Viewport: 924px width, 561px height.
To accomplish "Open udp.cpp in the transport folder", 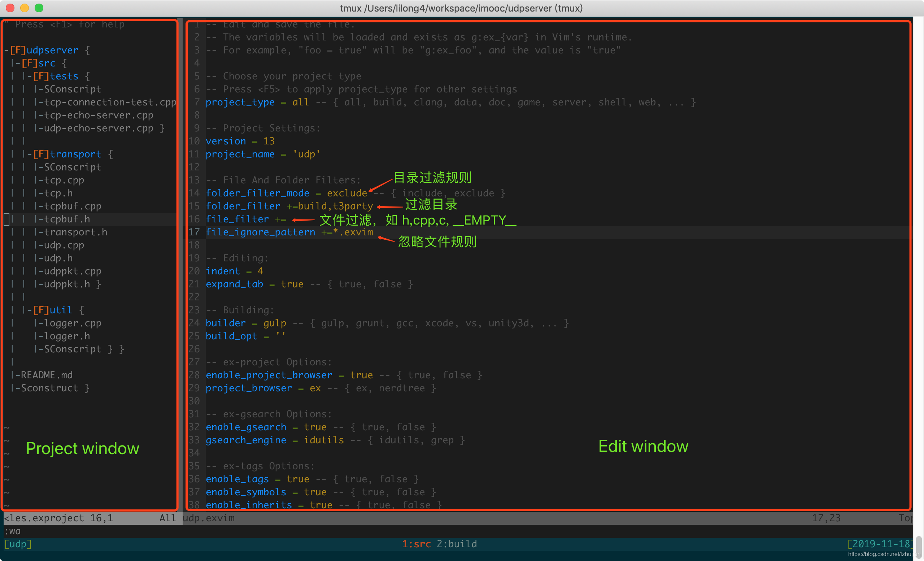I will tap(64, 245).
